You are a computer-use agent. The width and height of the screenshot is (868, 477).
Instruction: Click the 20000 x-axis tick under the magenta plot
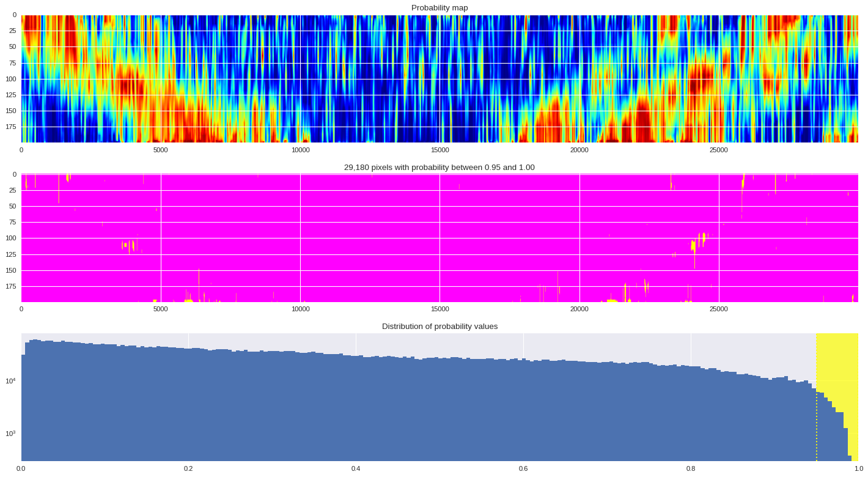click(579, 309)
